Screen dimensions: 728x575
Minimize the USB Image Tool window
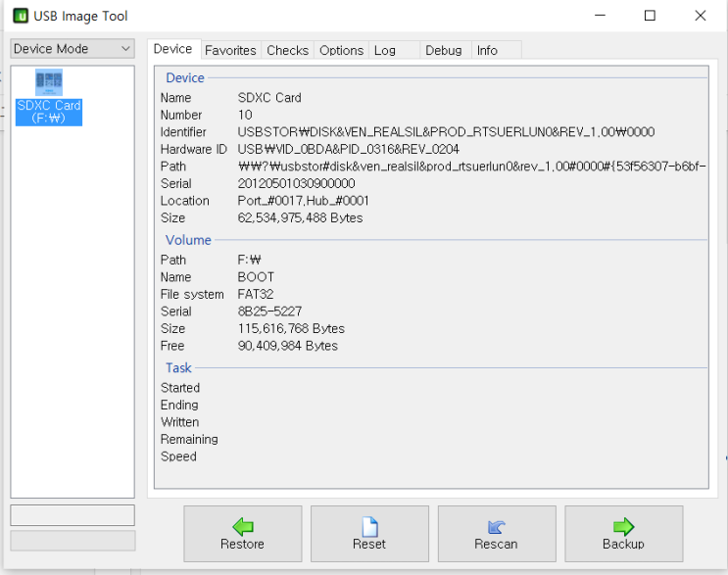(600, 16)
